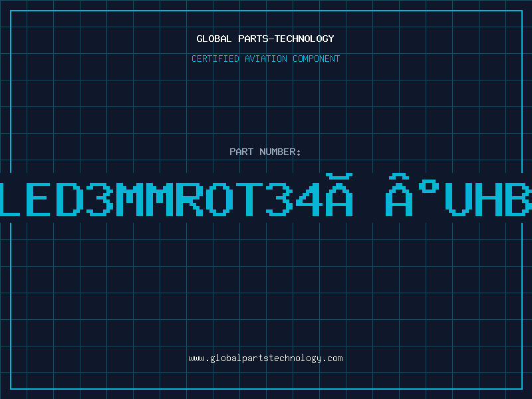Click the 'GLOBAL PARTS-TECHNOLOGY' heading

[x=265, y=39]
